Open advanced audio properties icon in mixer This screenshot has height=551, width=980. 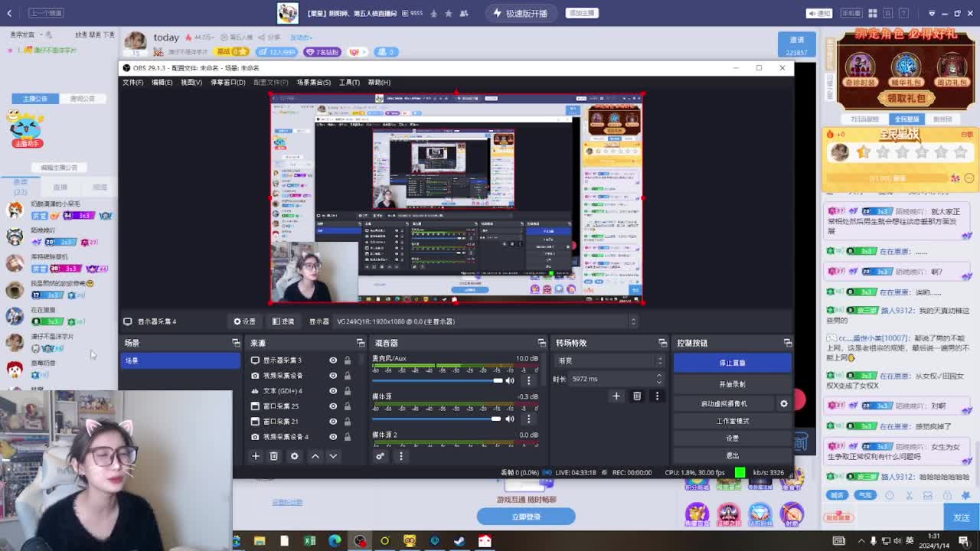point(381,455)
